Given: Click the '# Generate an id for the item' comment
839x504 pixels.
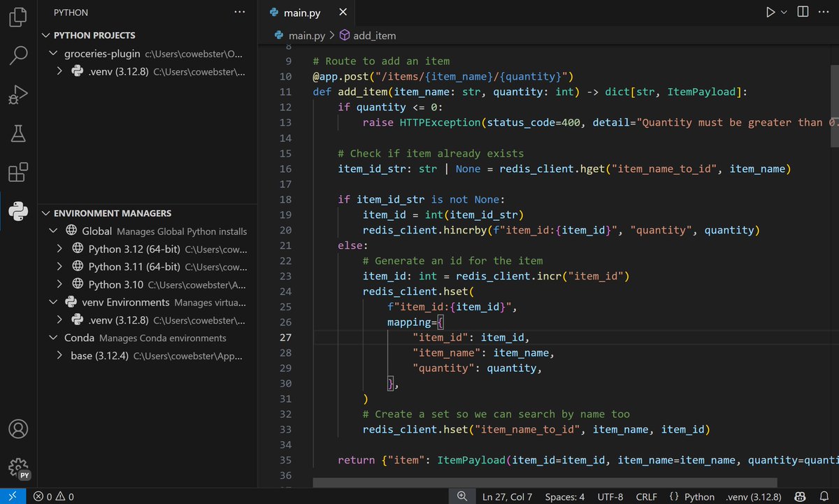Looking at the screenshot, I should click(x=452, y=261).
